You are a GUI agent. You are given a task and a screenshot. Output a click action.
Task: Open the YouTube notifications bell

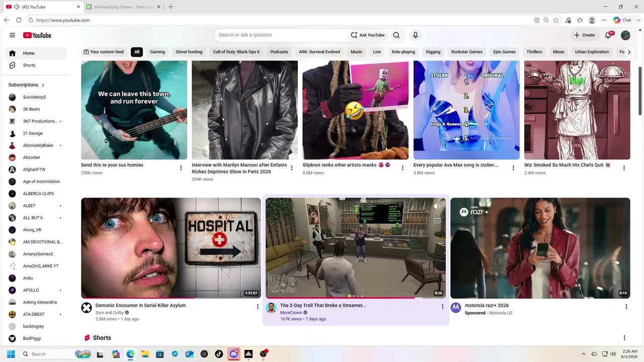pyautogui.click(x=608, y=35)
